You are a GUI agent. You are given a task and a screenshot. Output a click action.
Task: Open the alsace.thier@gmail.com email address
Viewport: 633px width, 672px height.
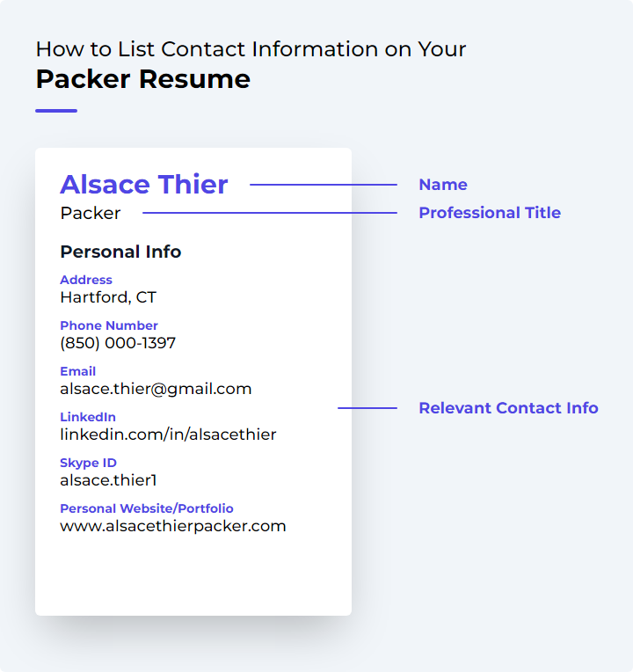pos(156,389)
